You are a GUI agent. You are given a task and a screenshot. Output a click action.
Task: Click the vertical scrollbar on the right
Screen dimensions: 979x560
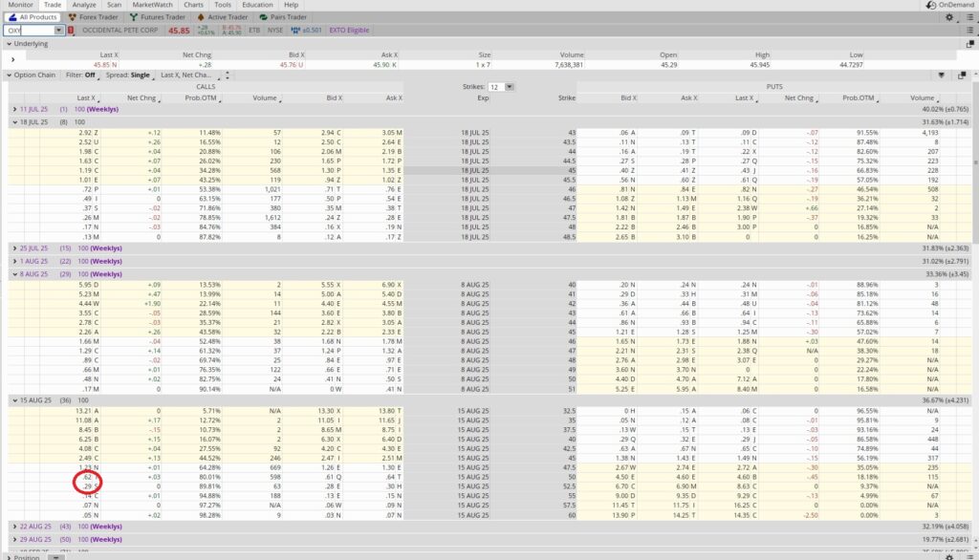974,287
